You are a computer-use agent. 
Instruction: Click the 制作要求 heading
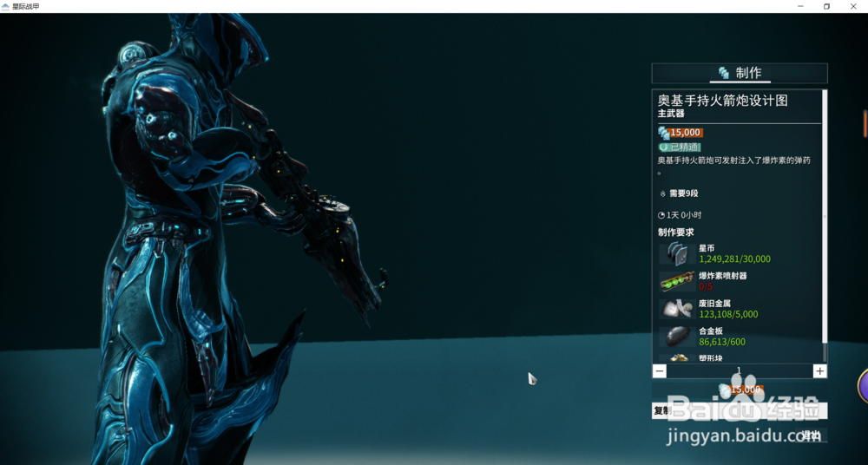click(x=675, y=232)
